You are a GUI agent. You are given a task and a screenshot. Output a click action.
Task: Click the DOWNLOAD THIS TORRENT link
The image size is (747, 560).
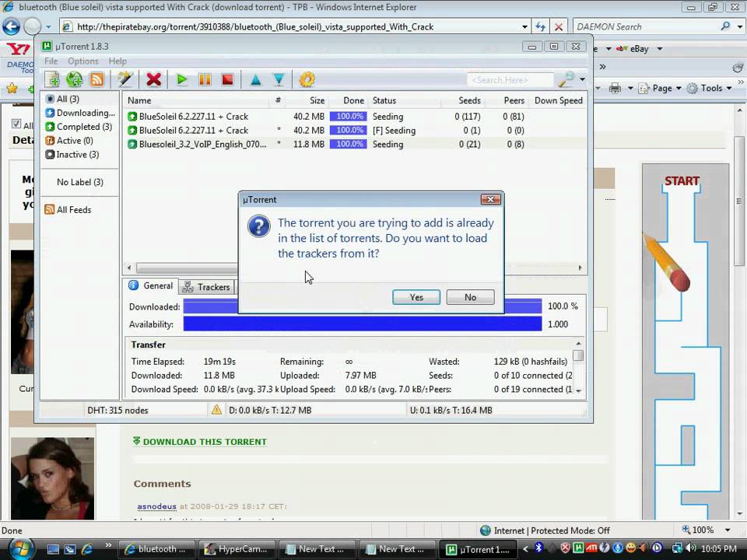coord(204,442)
